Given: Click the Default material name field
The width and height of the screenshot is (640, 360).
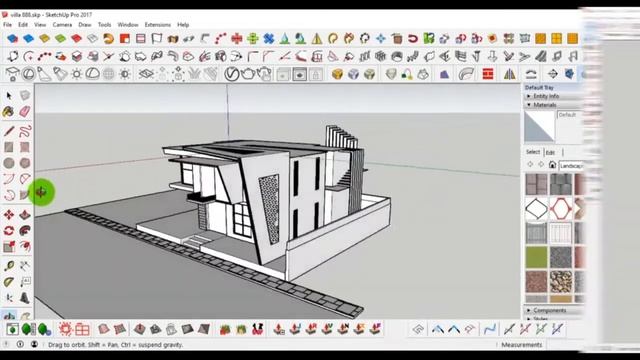Looking at the screenshot, I should 570,115.
